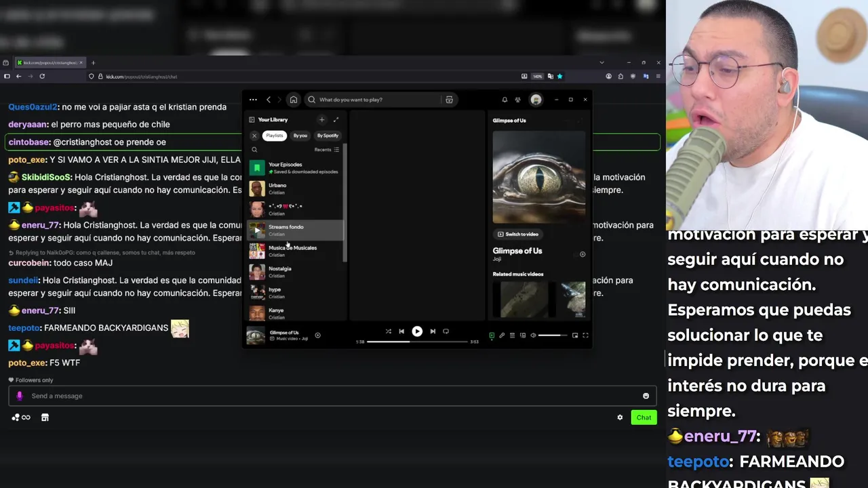Open the Kanye playlist

coord(296,313)
